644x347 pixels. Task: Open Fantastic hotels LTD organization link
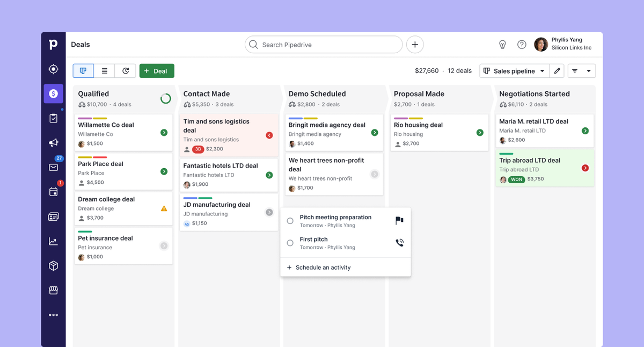pos(209,175)
